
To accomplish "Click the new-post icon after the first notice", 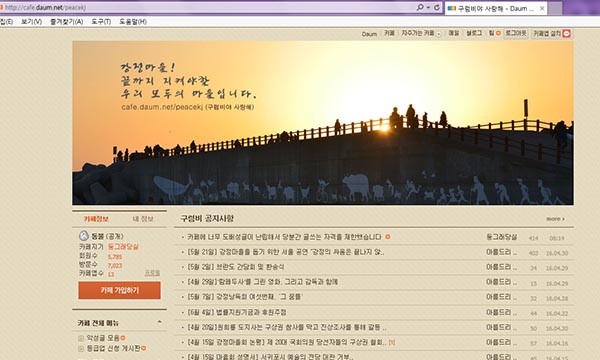I will coord(388,237).
